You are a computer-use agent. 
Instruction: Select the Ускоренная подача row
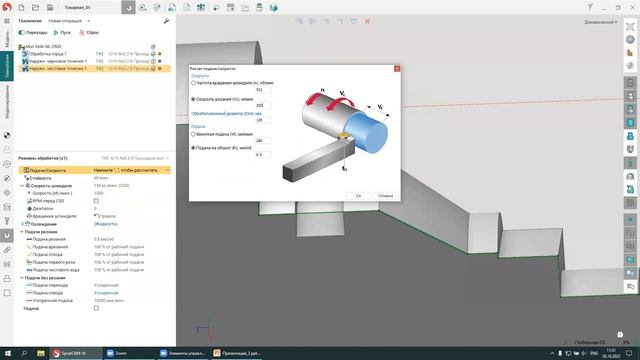point(95,300)
